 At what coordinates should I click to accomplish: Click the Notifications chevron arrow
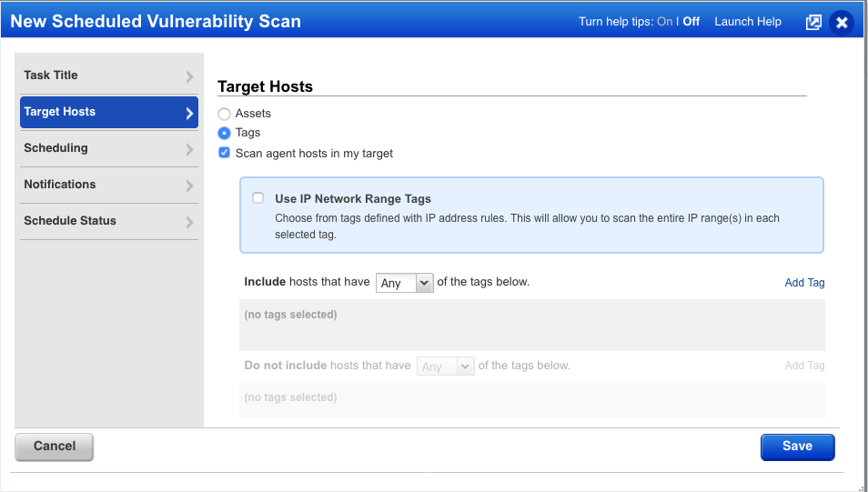[189, 186]
